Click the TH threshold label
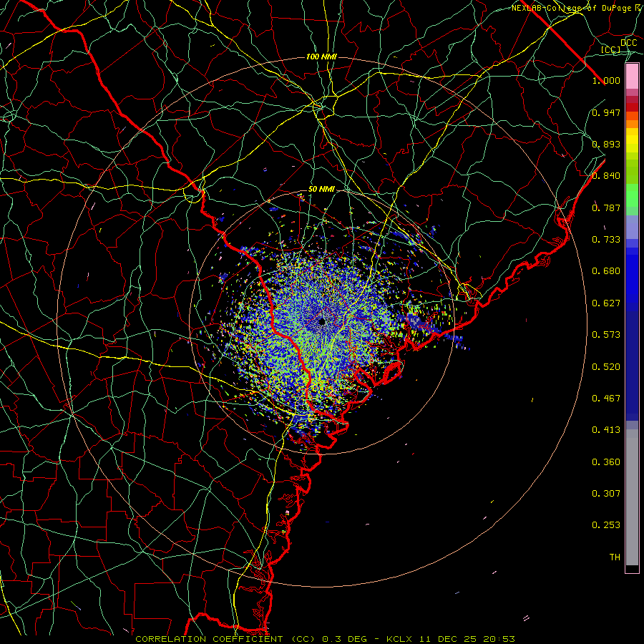644x644 pixels. click(x=615, y=557)
